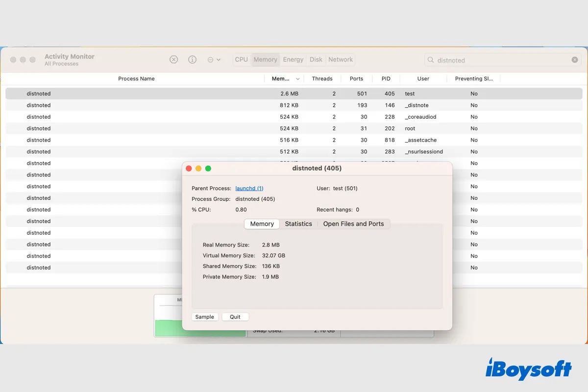Show the Network tab
Screen dimensions: 588x392
point(341,59)
